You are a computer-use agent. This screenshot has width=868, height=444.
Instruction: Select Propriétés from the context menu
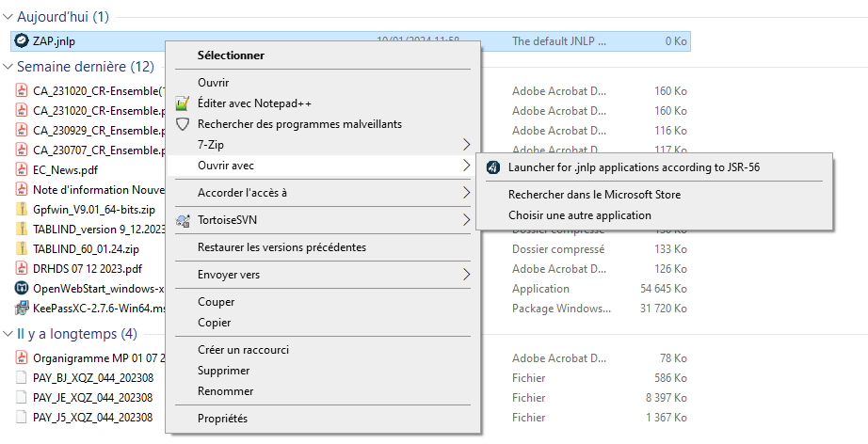(x=222, y=419)
